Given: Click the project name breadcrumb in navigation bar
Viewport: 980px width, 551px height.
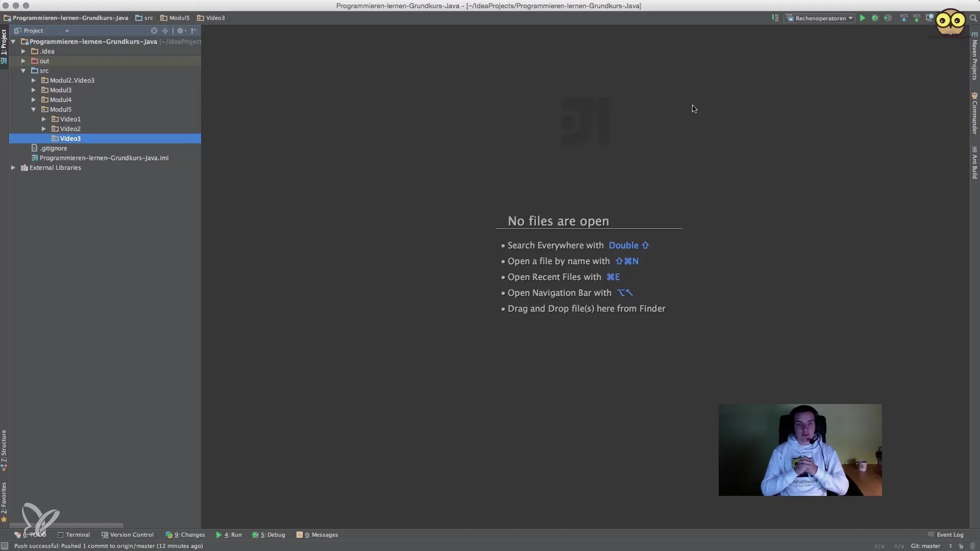Looking at the screenshot, I should (66, 18).
